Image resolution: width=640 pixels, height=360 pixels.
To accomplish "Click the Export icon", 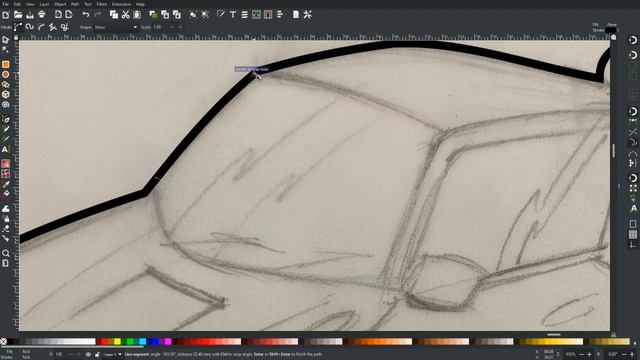I will pyautogui.click(x=69, y=15).
